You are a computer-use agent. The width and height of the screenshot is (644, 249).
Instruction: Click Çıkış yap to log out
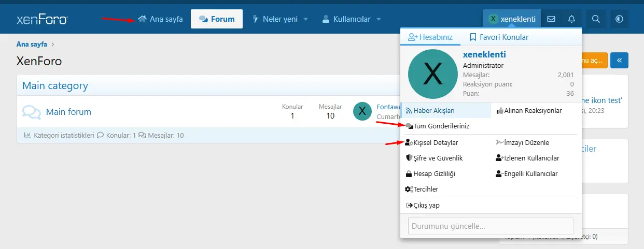pos(426,206)
